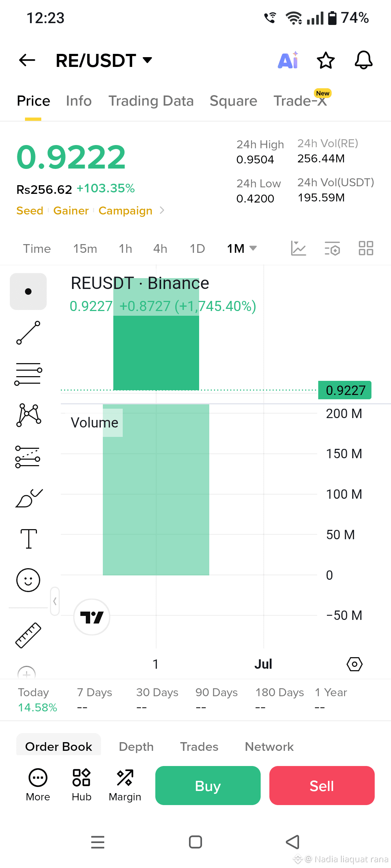Viewport: 391px width, 868px height.
Task: Open the emoji sticker tool
Action: point(28,580)
